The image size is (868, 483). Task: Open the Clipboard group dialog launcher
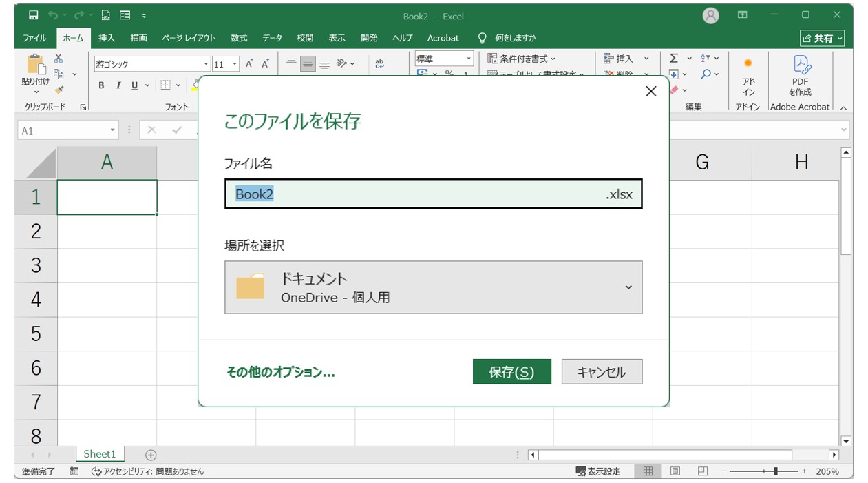click(x=83, y=107)
